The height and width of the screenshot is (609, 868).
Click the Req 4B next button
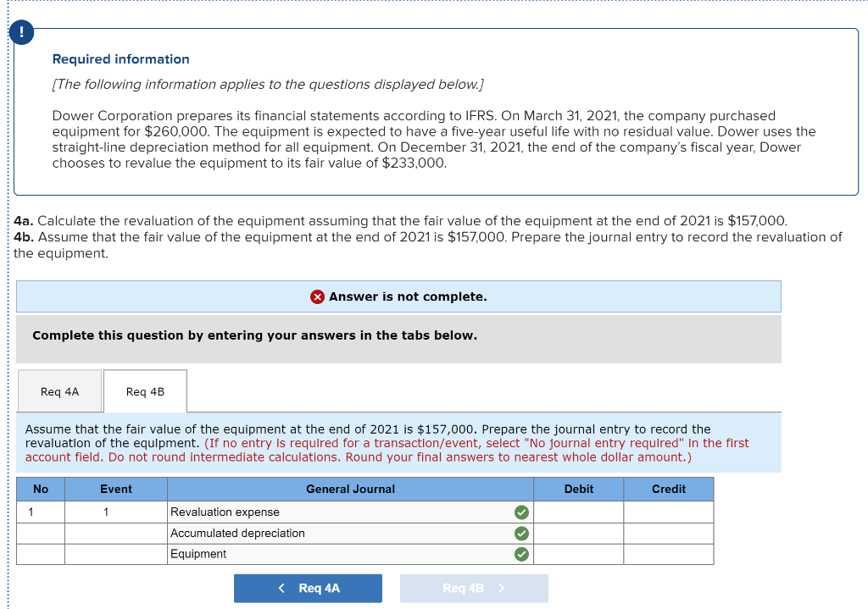(x=474, y=588)
